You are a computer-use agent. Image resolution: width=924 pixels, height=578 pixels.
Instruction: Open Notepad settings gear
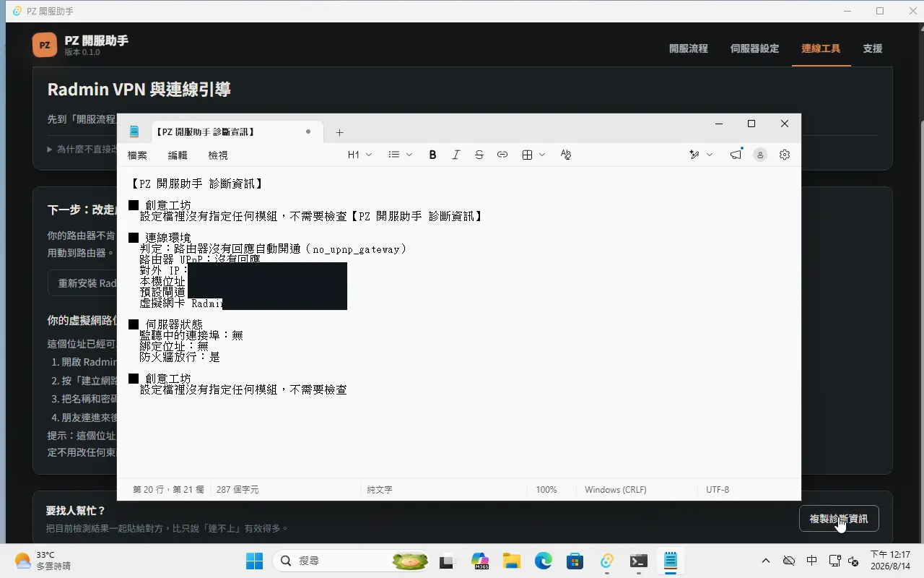(x=785, y=155)
